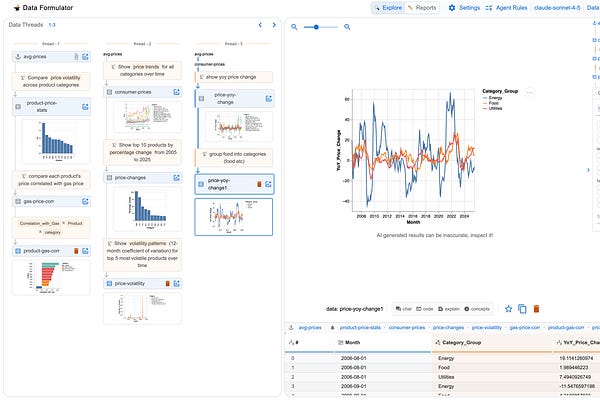Open chart for price-changes table
The width and height of the screenshot is (600, 400).
coord(176,178)
